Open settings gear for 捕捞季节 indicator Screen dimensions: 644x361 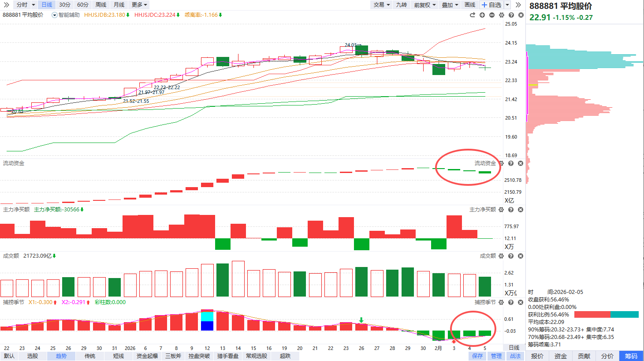[x=501, y=302]
